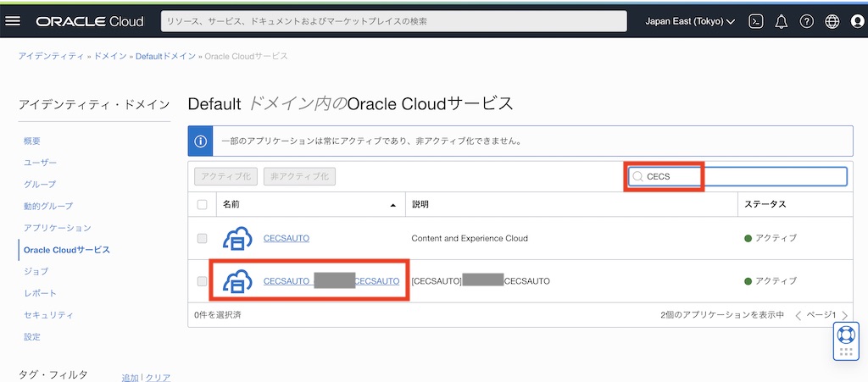Click the cloud icon beside first CECSAUTO row
Image resolution: width=868 pixels, height=382 pixels.
pos(237,239)
